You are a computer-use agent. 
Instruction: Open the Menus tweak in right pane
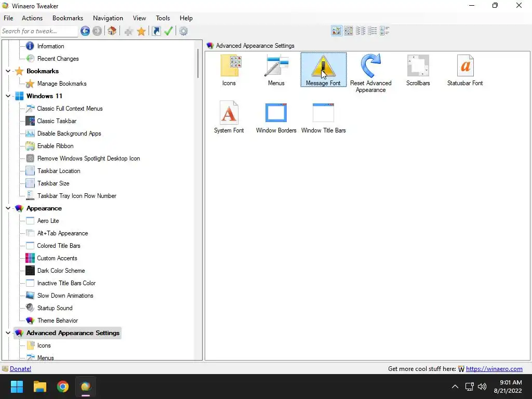coord(276,70)
